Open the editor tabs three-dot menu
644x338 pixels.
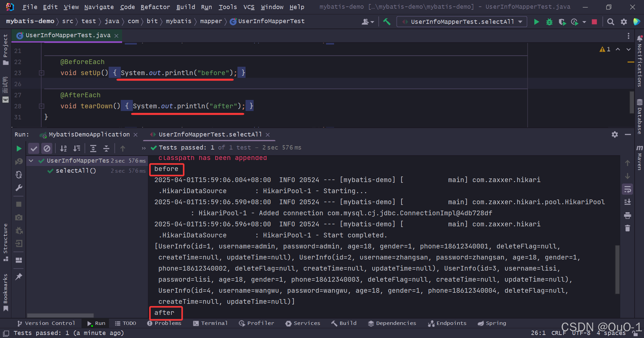coord(629,36)
